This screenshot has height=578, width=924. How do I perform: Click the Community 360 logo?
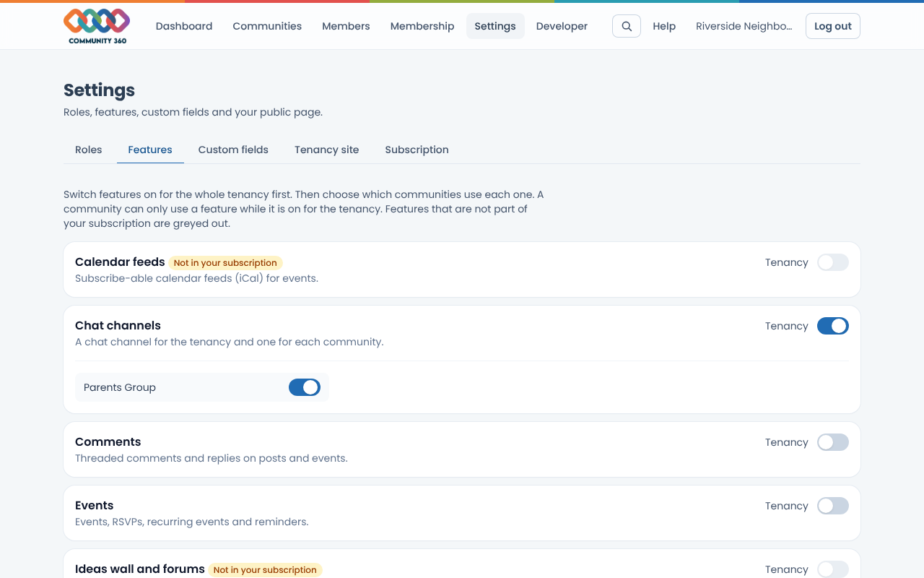click(97, 26)
